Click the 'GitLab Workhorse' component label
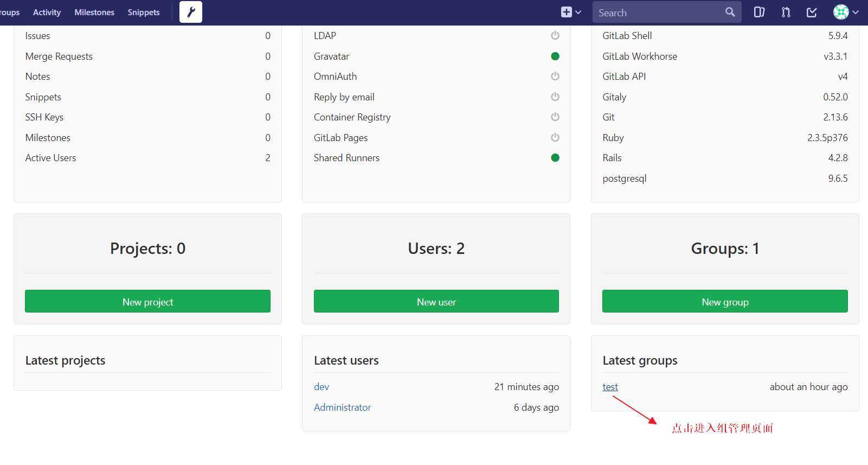This screenshot has height=465, width=868. (x=640, y=56)
